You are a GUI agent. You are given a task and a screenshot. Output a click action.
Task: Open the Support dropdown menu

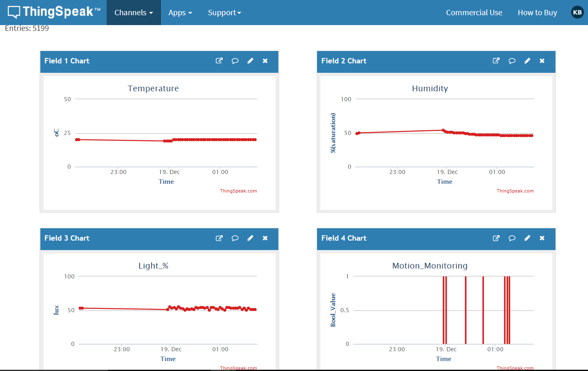[224, 13]
